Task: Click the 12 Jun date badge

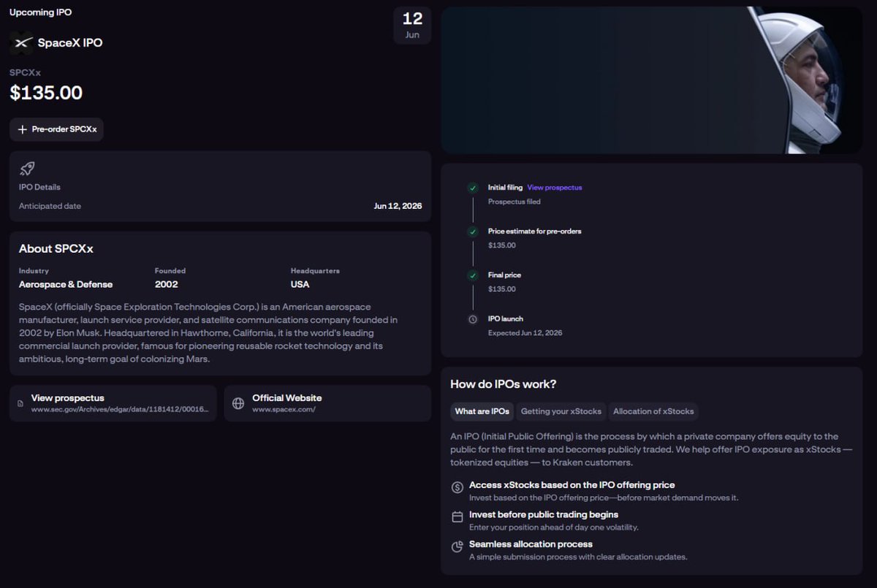Action: tap(412, 26)
